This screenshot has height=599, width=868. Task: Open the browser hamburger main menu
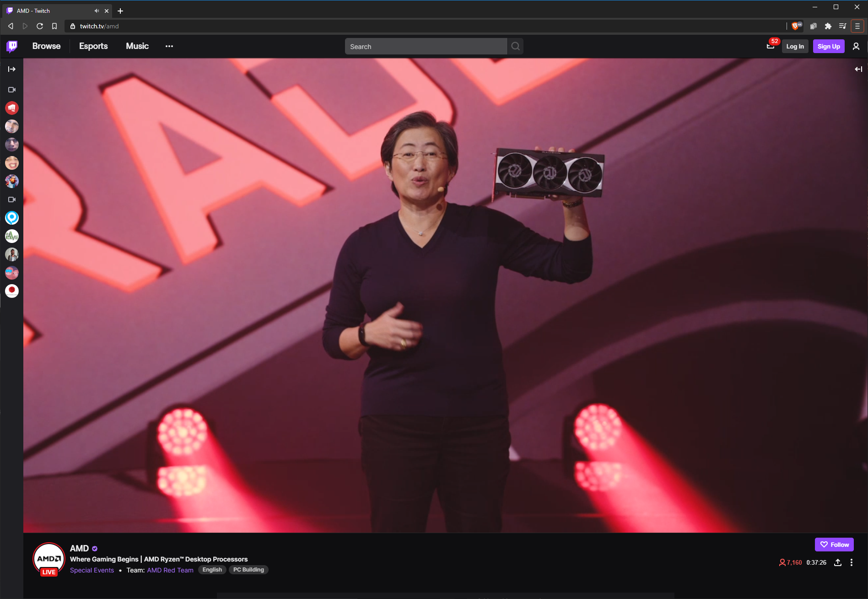pos(857,26)
